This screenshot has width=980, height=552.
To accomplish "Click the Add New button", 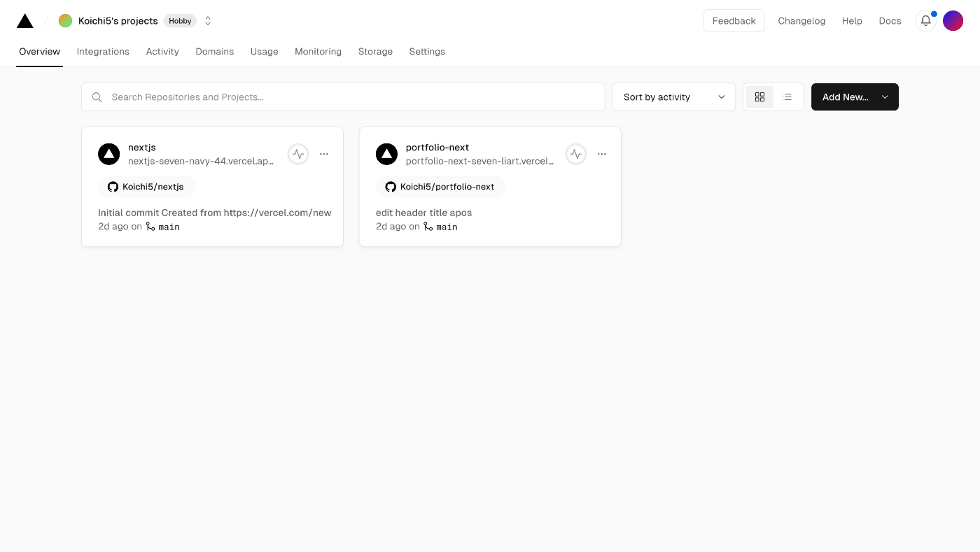I will click(x=855, y=97).
